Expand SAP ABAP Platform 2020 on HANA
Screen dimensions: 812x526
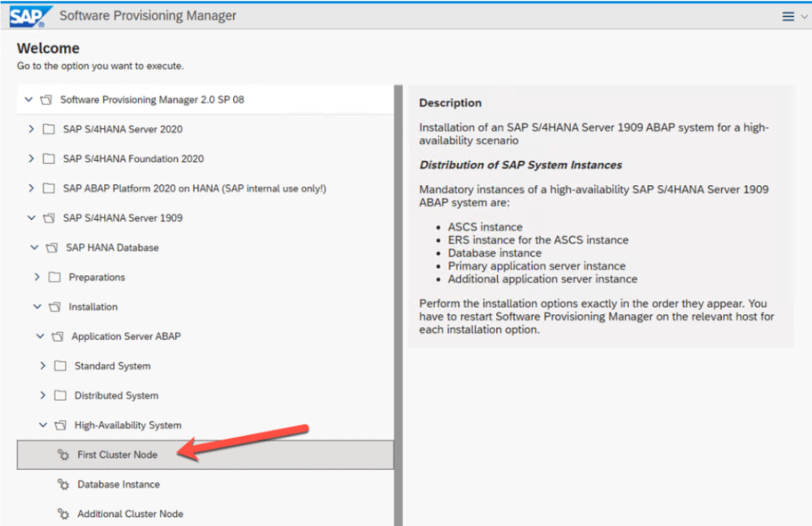pos(31,188)
